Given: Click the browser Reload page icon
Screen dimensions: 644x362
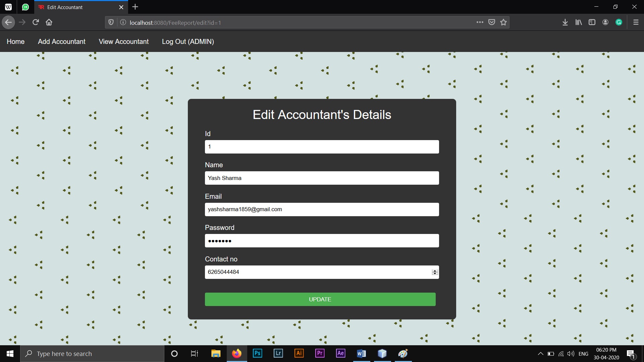Looking at the screenshot, I should coord(36,22).
